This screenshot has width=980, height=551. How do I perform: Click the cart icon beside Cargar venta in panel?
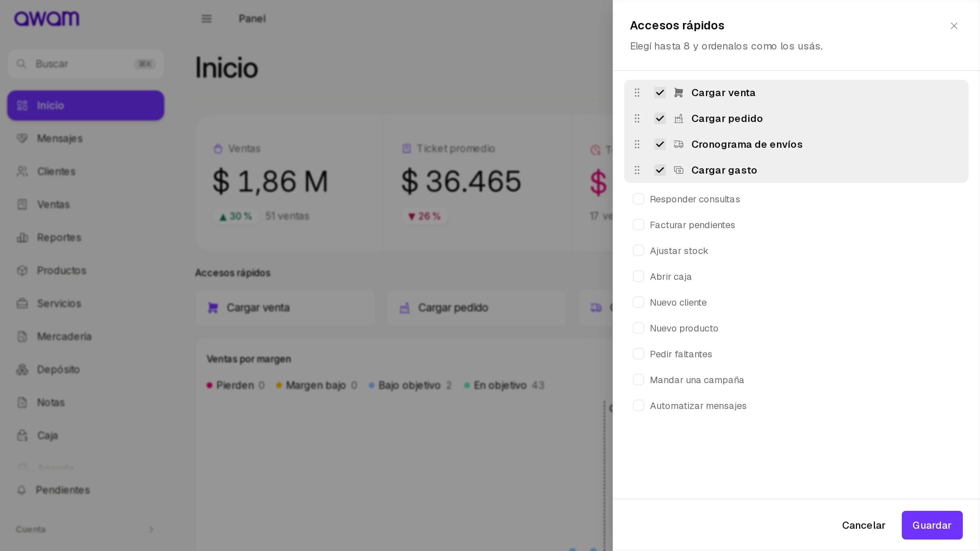[x=679, y=93]
